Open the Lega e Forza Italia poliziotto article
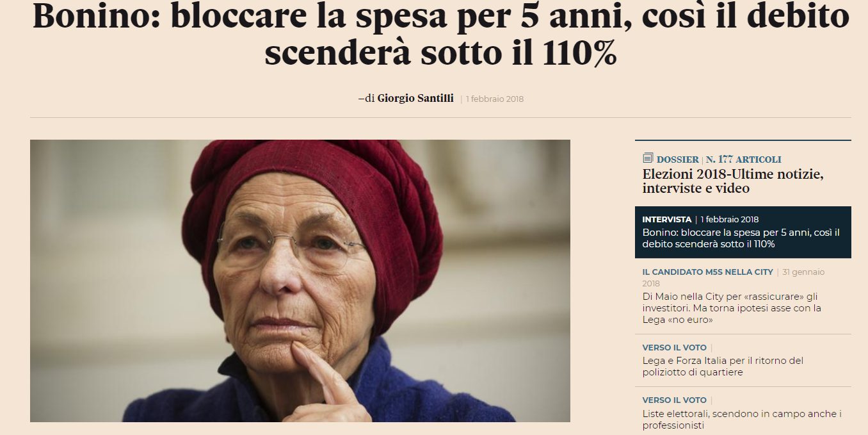Viewport: 868px width, 435px height. (x=723, y=366)
